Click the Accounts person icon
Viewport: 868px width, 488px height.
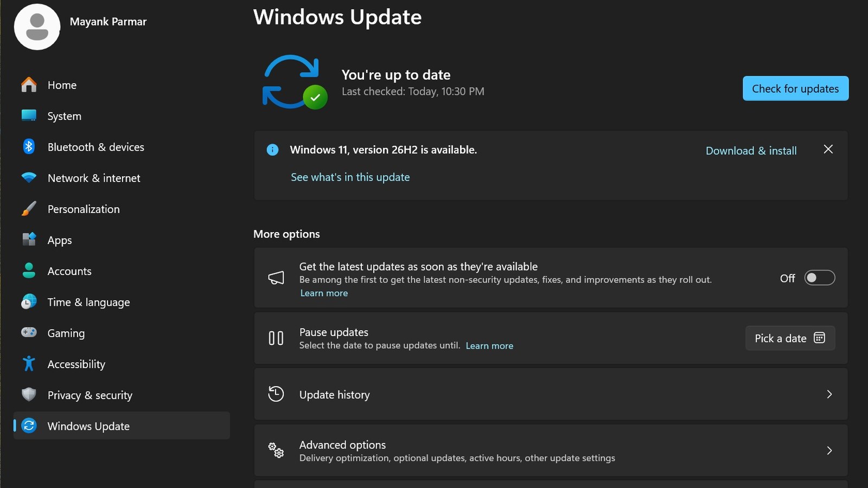tap(29, 271)
